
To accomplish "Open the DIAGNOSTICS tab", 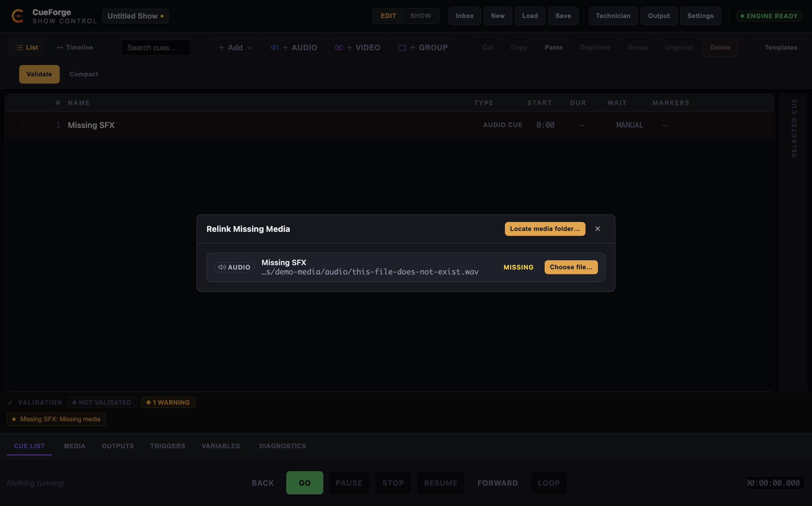I will click(x=282, y=446).
